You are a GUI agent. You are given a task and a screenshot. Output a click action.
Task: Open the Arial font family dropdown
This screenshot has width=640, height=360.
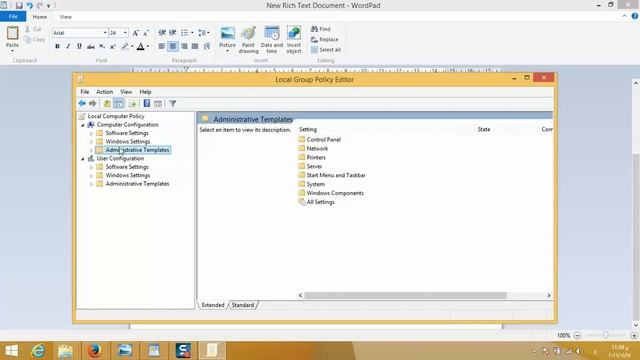[x=105, y=33]
